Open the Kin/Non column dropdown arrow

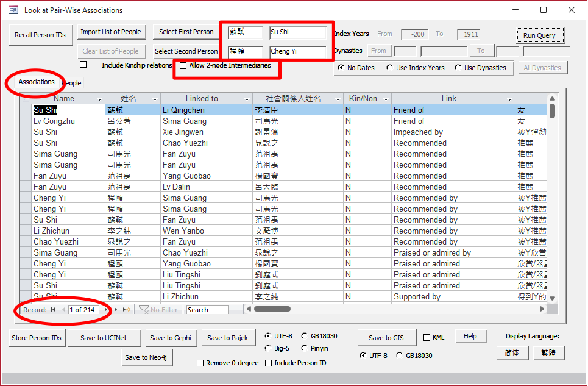pyautogui.click(x=386, y=99)
